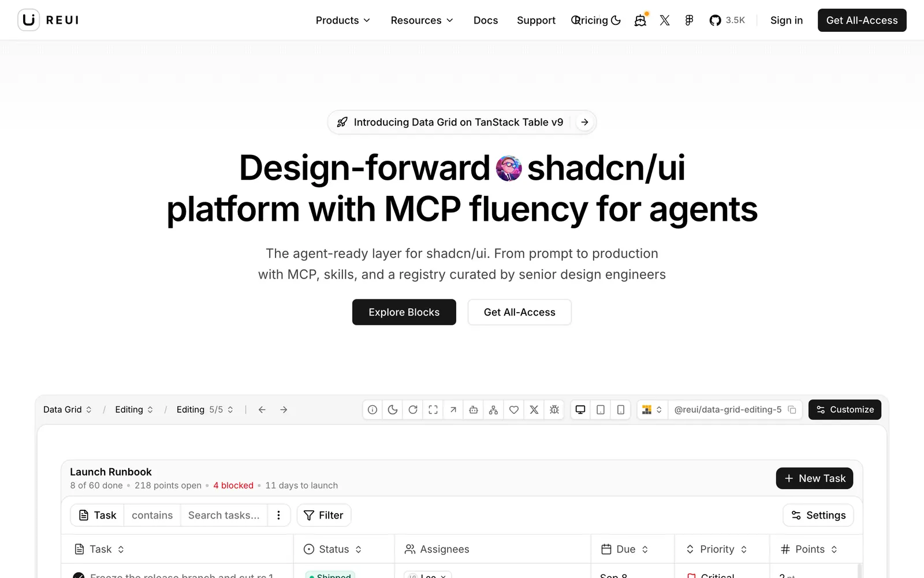Viewport: 924px width, 578px height.
Task: Expand the Products menu
Action: [x=343, y=20]
